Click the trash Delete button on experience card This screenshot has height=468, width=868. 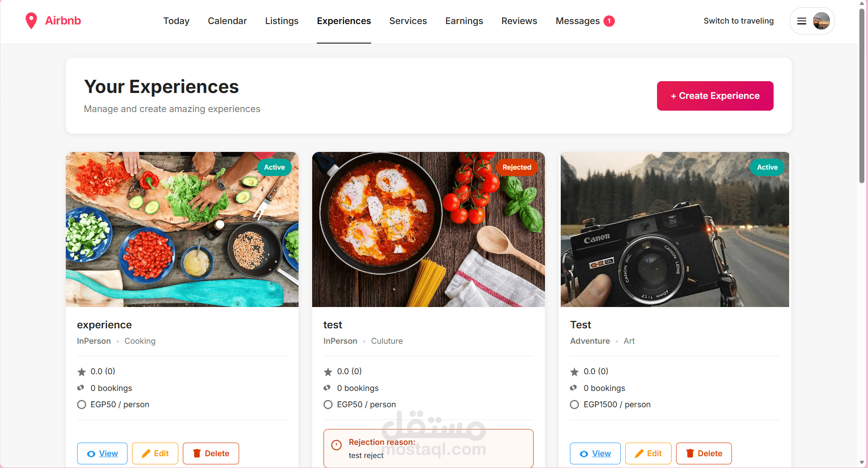211,453
